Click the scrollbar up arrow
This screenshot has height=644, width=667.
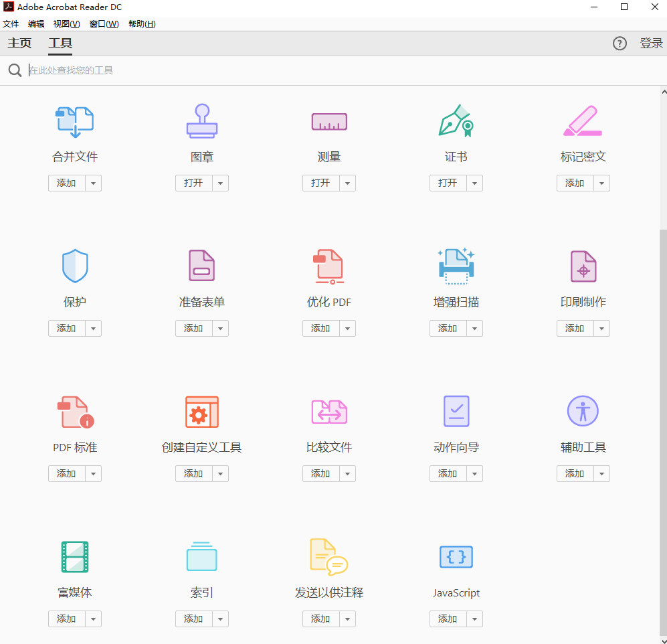click(x=664, y=92)
